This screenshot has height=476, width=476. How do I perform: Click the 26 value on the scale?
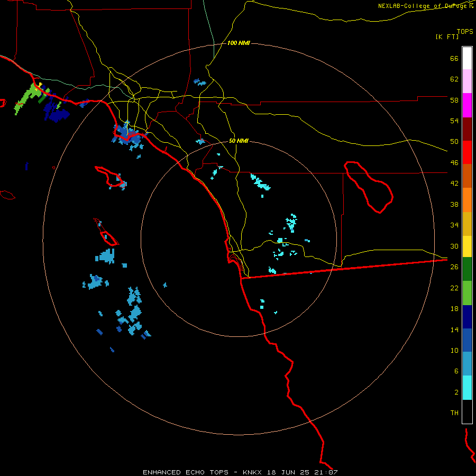point(454,267)
